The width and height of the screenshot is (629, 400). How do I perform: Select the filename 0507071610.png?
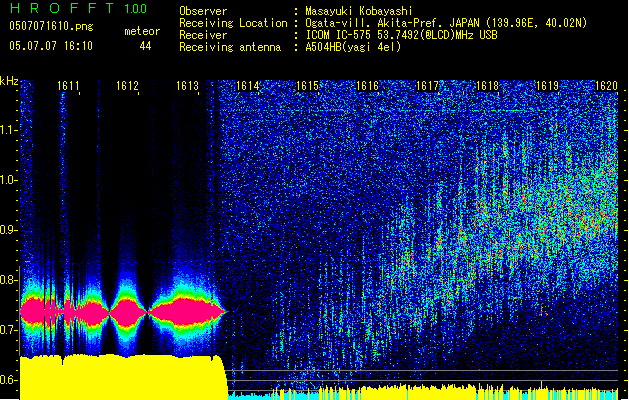(51, 26)
